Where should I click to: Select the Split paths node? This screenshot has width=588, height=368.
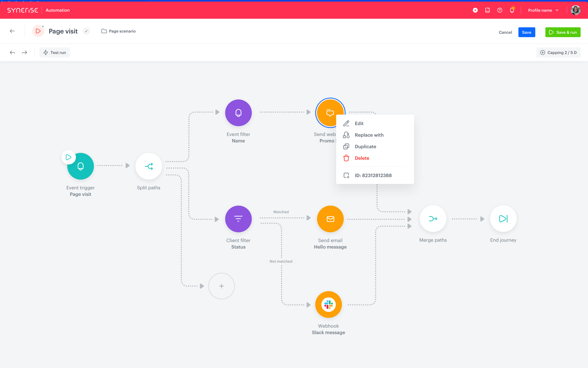pyautogui.click(x=149, y=166)
